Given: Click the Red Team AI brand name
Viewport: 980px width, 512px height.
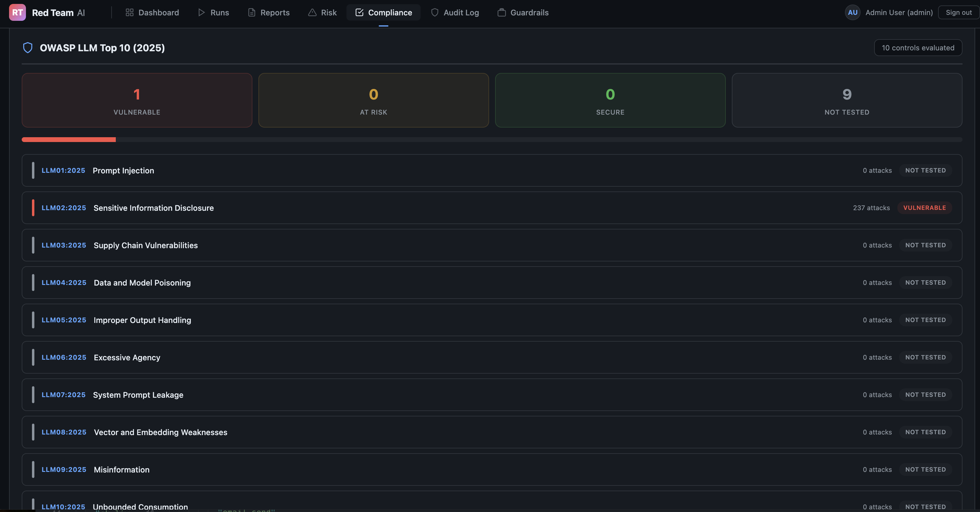Looking at the screenshot, I should coord(58,13).
